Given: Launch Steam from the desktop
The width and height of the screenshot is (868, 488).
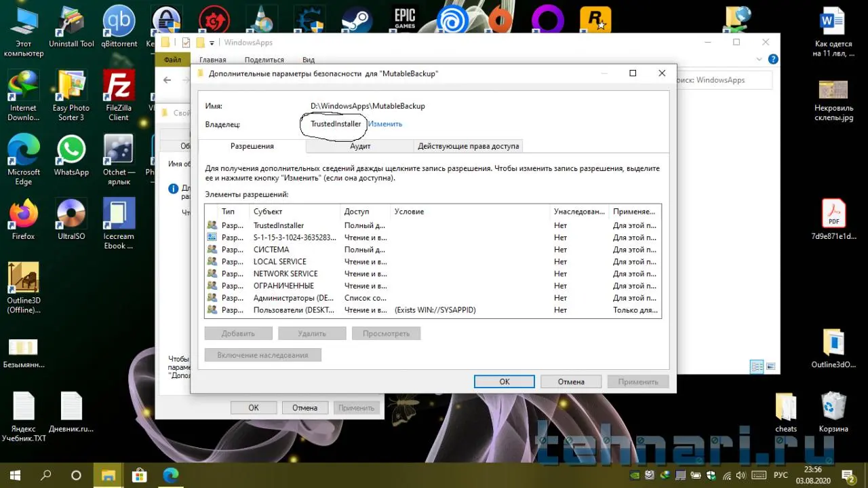Looking at the screenshot, I should click(x=356, y=19).
